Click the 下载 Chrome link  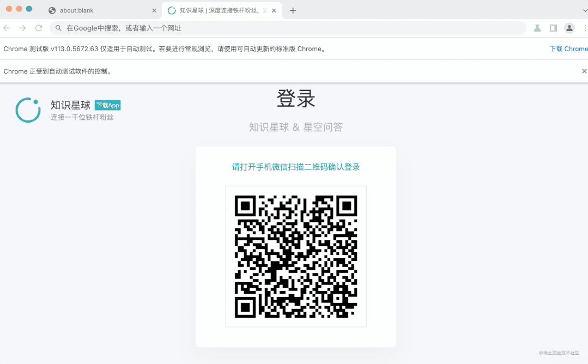point(568,48)
